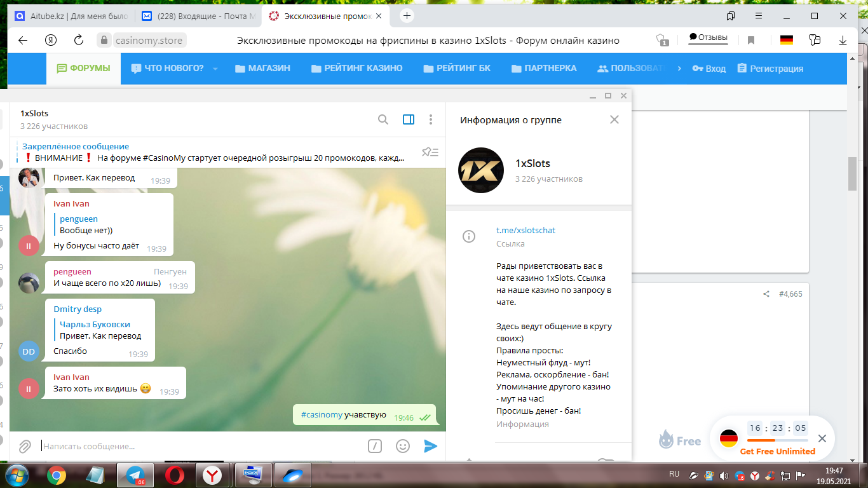This screenshot has height=488, width=868.
Task: Click the quoted reply 'Вообще нет))'
Action: tap(86, 230)
